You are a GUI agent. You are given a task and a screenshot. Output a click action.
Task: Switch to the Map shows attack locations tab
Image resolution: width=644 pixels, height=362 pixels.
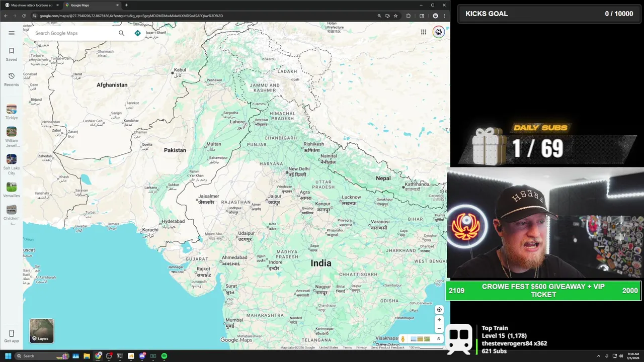31,5
